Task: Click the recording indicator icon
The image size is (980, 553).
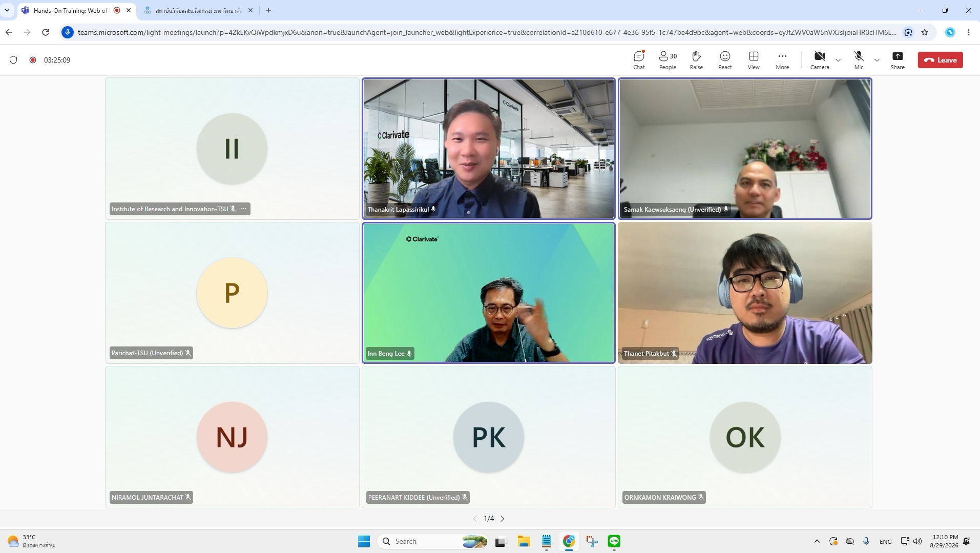Action: 33,60
